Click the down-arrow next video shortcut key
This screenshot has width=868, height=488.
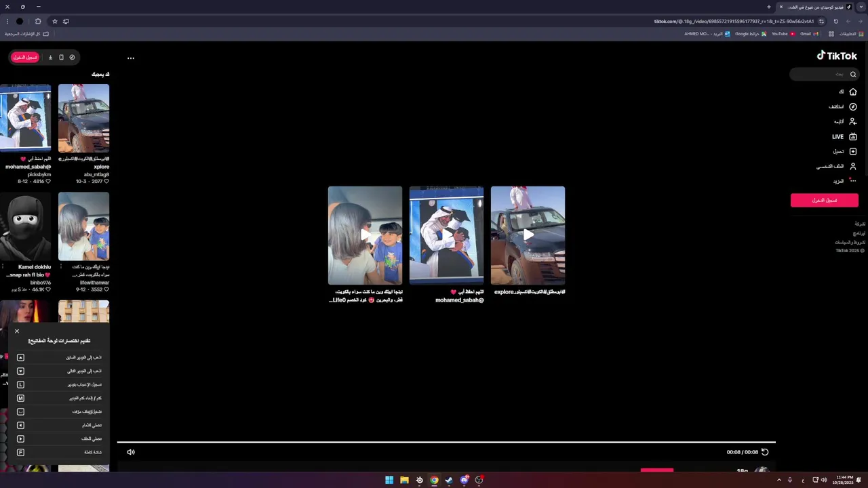click(20, 371)
